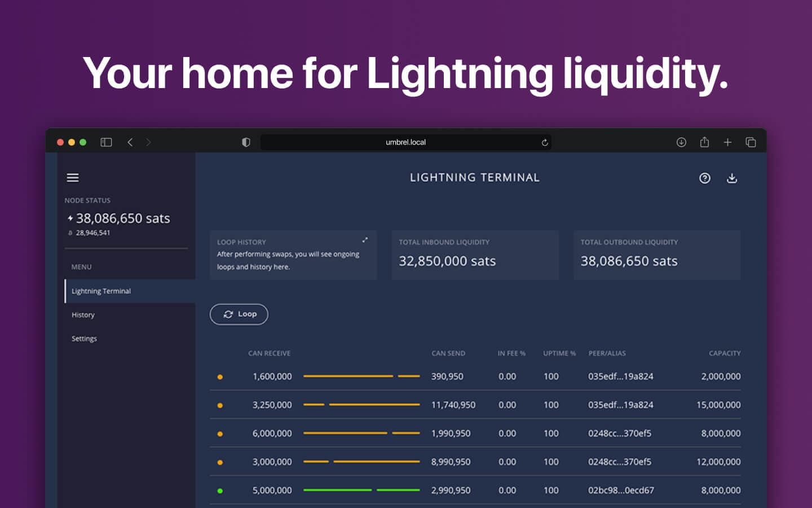Image resolution: width=812 pixels, height=508 pixels.
Task: Open browser downloads icon
Action: click(681, 142)
